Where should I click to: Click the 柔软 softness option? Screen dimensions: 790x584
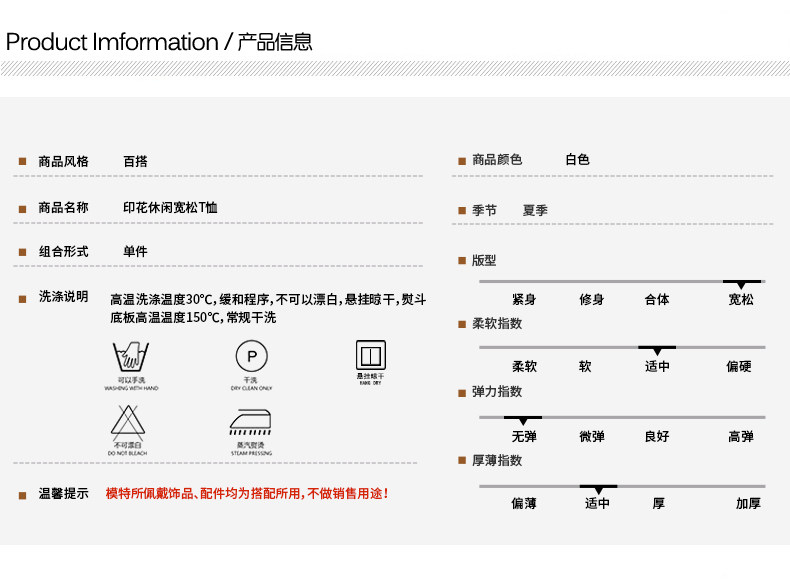pos(524,366)
